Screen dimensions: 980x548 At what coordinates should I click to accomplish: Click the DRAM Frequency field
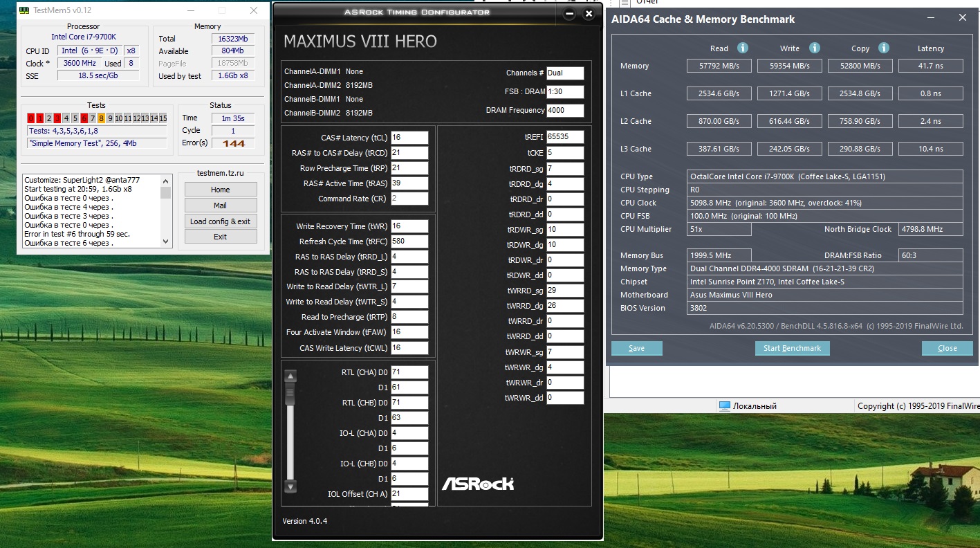565,111
